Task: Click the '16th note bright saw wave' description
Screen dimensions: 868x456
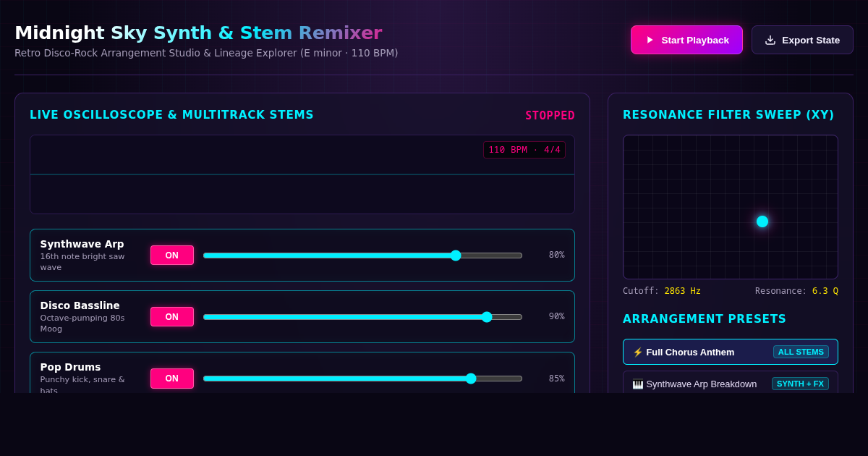Action: point(82,262)
